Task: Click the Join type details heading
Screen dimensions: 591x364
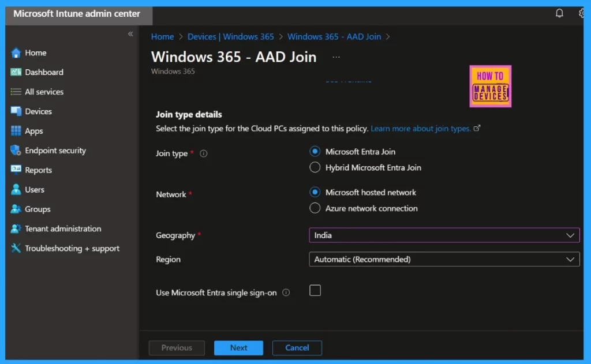Action: [189, 114]
